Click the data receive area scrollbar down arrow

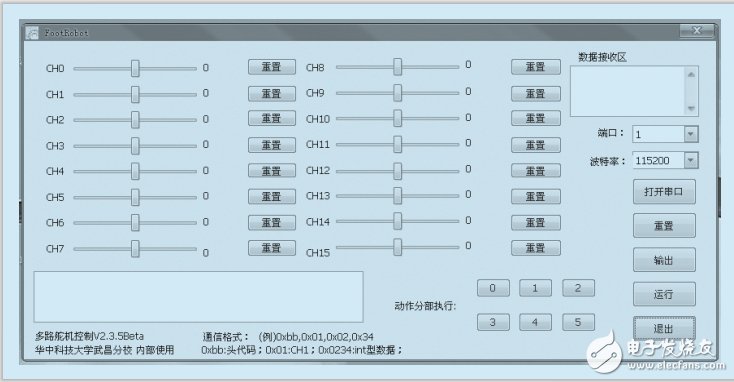(691, 109)
